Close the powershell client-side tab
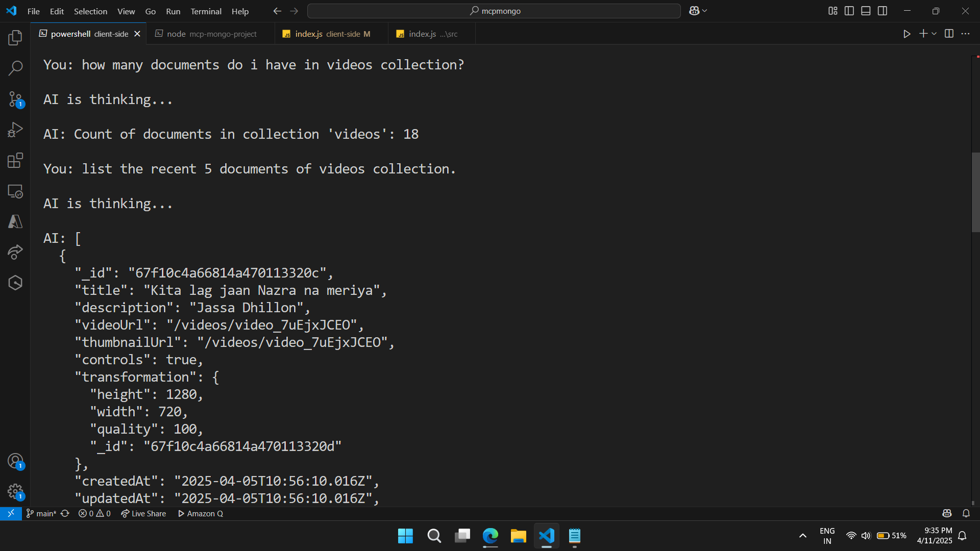 (x=137, y=34)
